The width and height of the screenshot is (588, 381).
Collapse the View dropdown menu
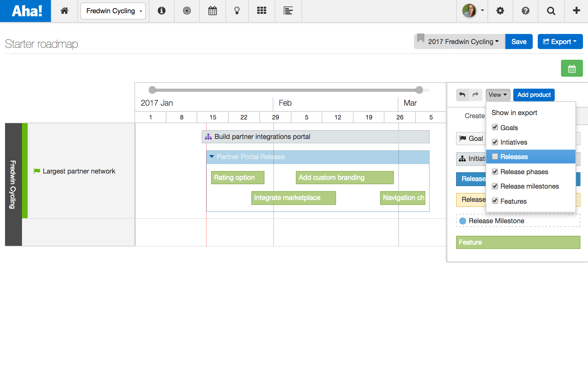click(498, 95)
